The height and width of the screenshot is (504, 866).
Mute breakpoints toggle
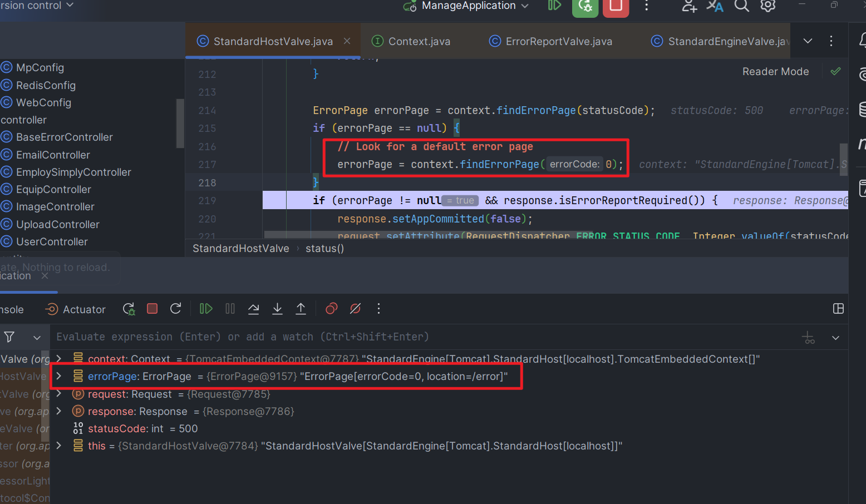[x=355, y=309]
